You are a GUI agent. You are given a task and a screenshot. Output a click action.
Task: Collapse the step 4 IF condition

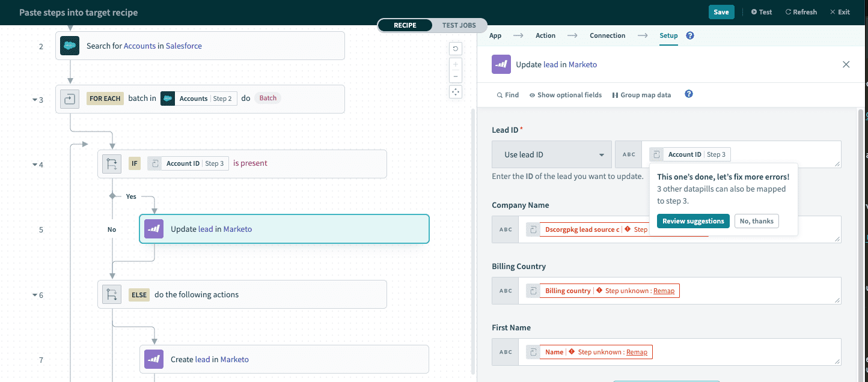pyautogui.click(x=35, y=165)
